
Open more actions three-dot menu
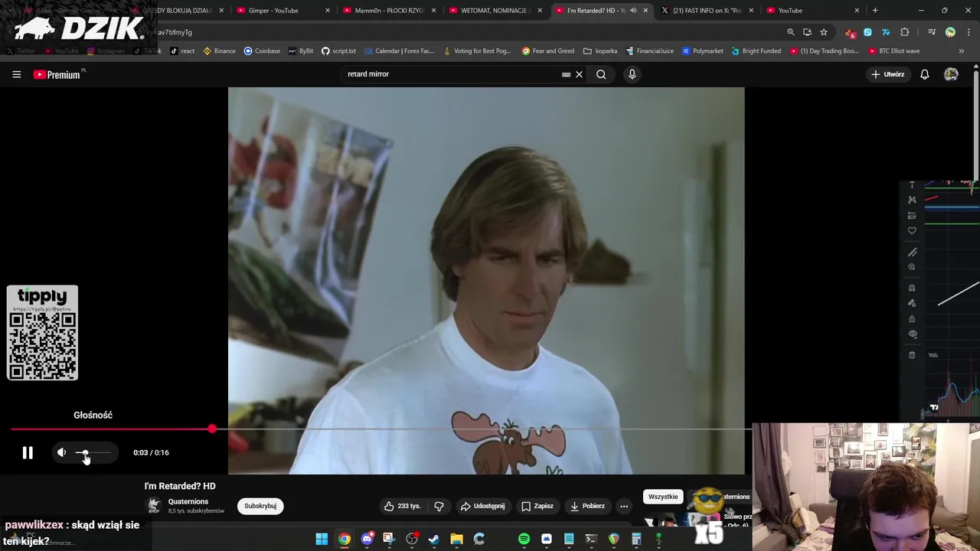(x=624, y=506)
